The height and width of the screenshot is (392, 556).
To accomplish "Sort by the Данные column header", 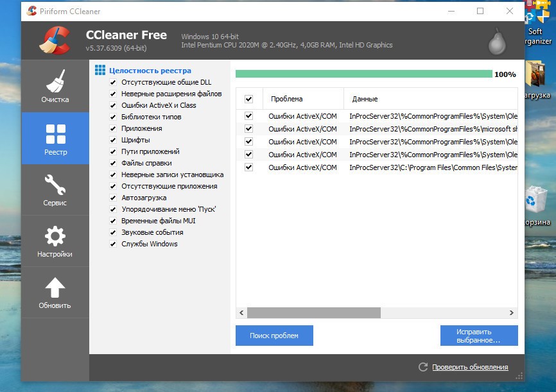I will tap(364, 99).
